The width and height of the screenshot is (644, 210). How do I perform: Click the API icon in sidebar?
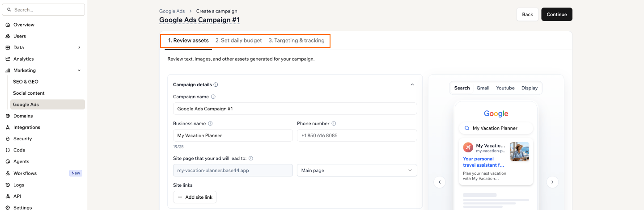pos(8,196)
